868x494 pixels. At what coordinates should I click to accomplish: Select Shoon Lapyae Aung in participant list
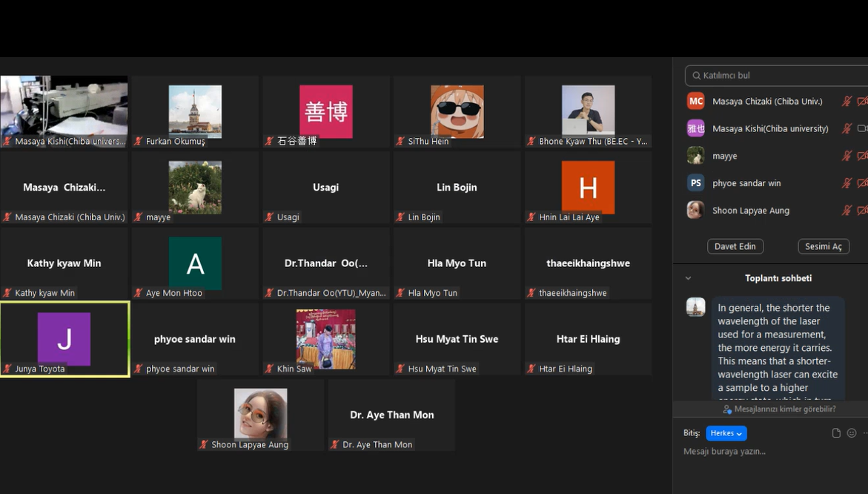click(x=750, y=211)
